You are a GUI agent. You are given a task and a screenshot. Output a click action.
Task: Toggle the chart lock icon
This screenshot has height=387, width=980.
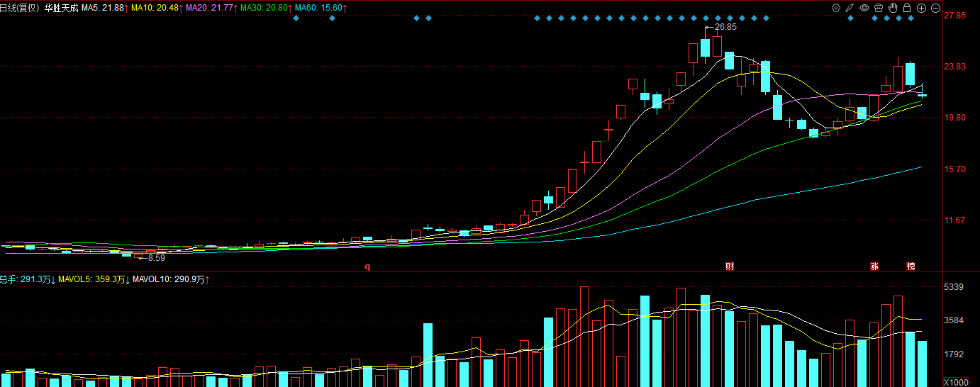coord(907,8)
